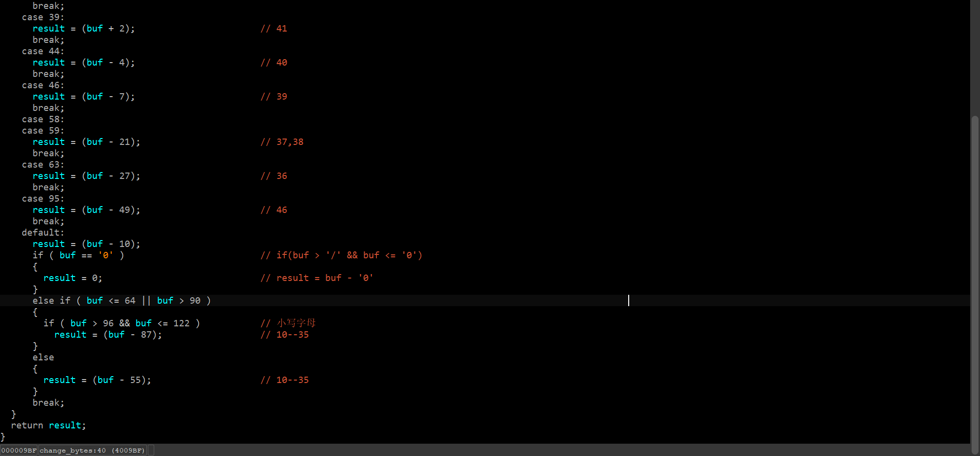This screenshot has height=456, width=980.
Task: Click the comment '// 41'
Action: 274,29
